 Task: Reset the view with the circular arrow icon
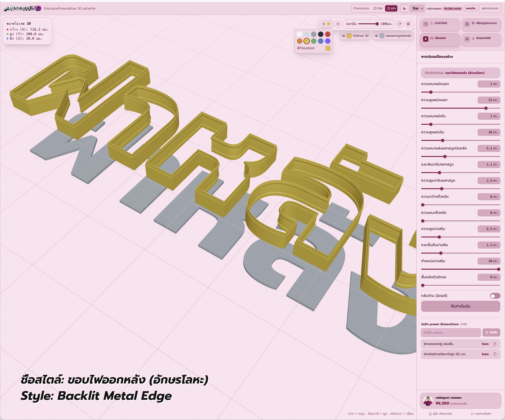coord(399,24)
